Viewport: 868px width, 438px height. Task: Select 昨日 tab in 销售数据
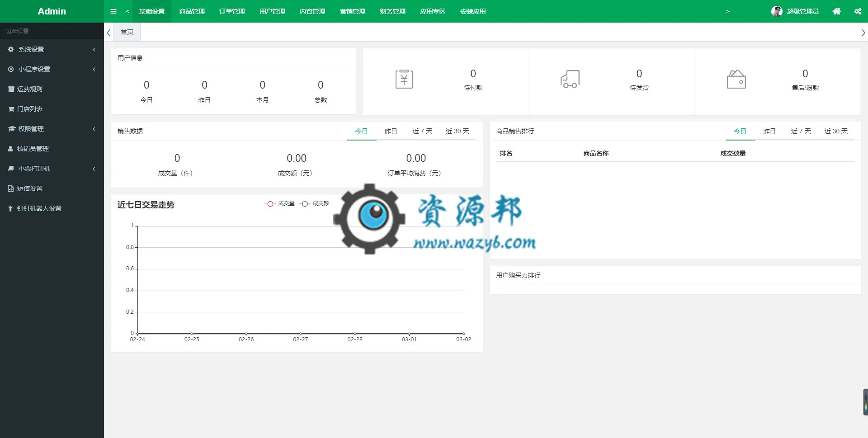pos(391,131)
